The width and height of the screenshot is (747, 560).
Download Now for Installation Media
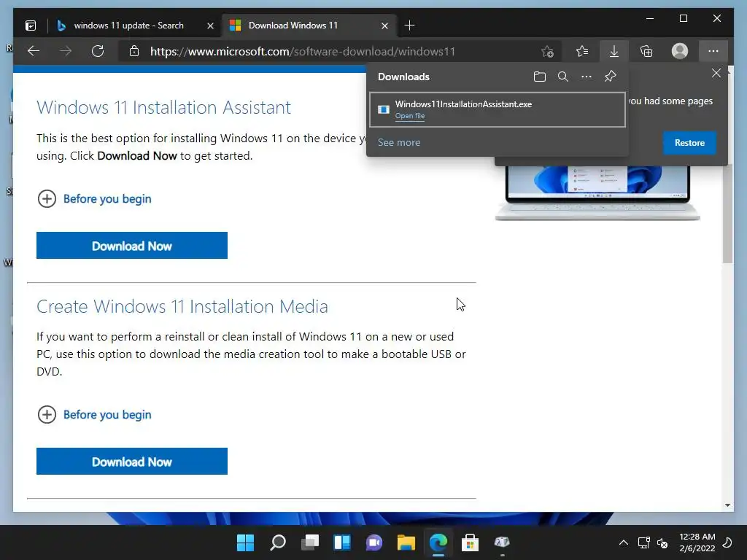coord(132,462)
